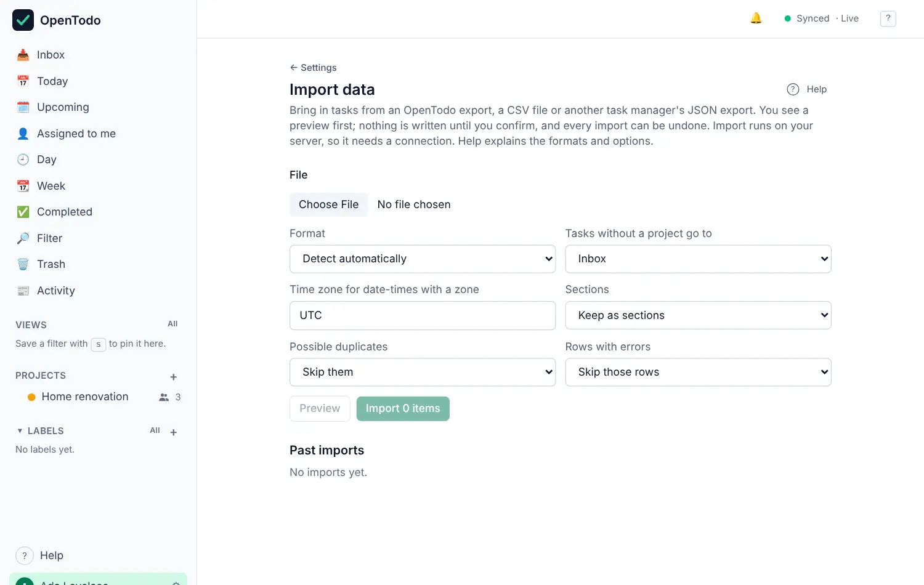The image size is (924, 585).
Task: Go to Assigned to me view
Action: click(99, 134)
